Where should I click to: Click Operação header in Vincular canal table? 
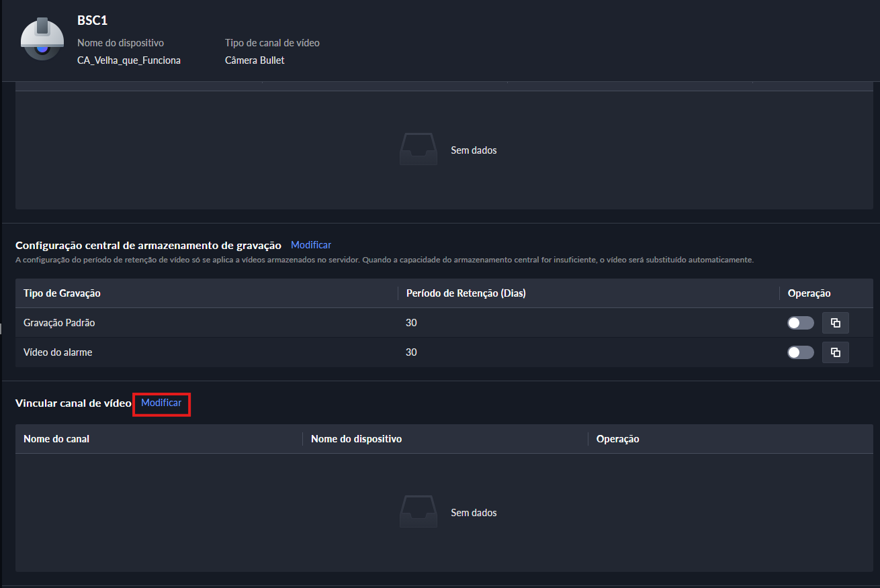(x=617, y=439)
